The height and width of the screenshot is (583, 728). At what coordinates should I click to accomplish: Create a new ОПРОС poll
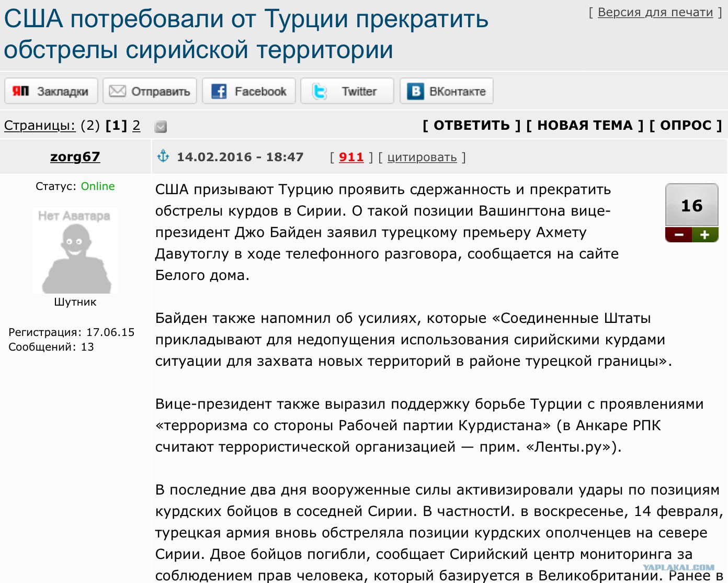pos(686,126)
